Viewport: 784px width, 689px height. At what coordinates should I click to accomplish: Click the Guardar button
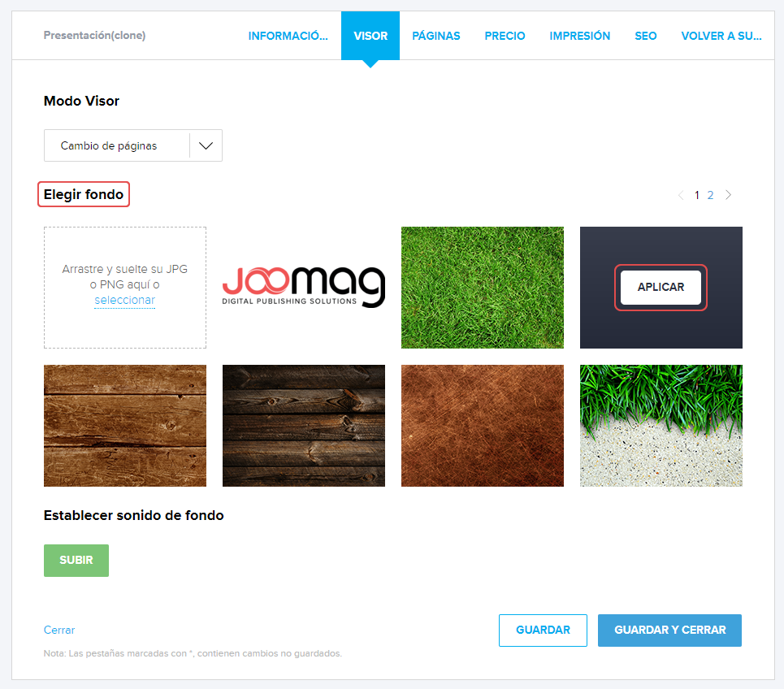pos(543,630)
